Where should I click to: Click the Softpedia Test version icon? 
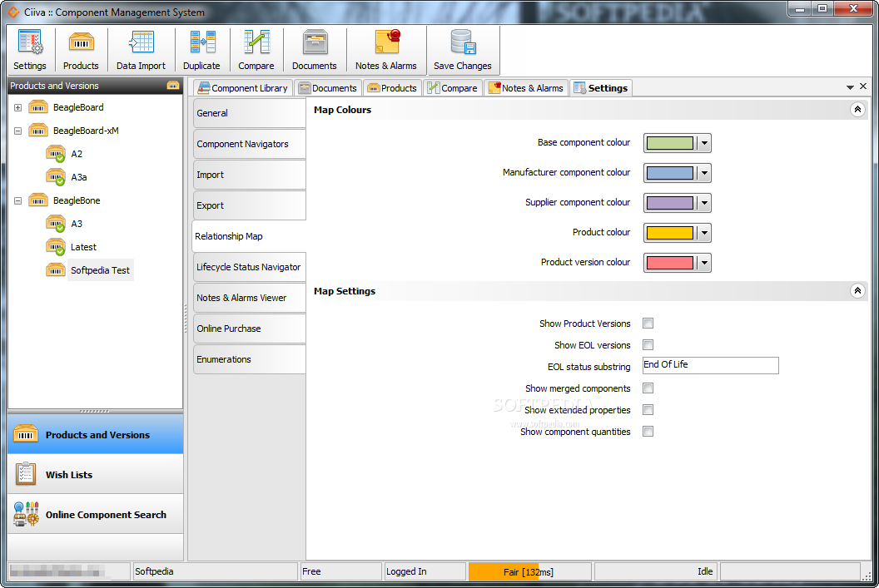[x=56, y=270]
